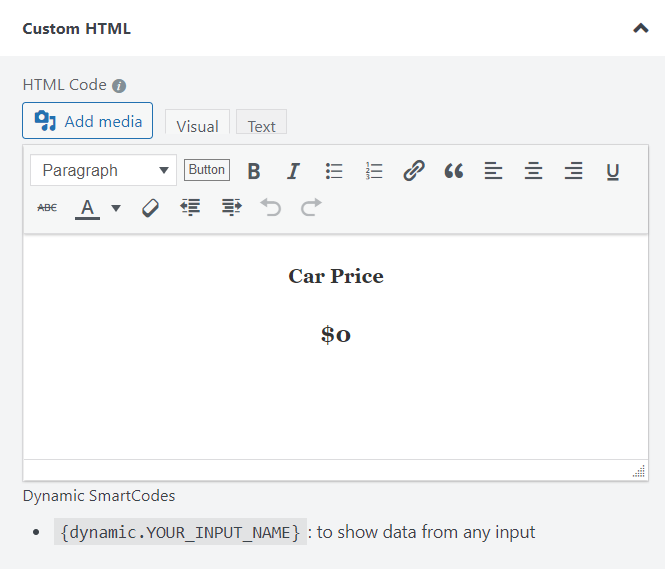Click the {dynamic.YOUR_INPUT_NAME} smartcode

tap(180, 532)
